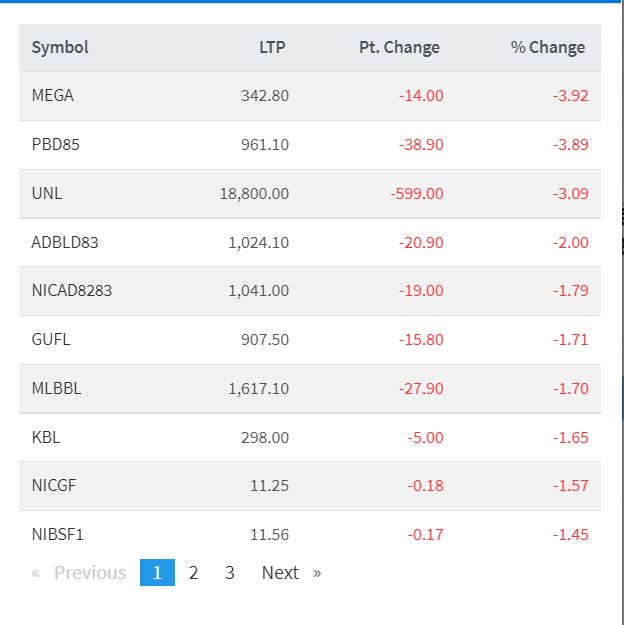Open the KBL symbol
Viewport: 624px width, 625px height.
coord(46,437)
